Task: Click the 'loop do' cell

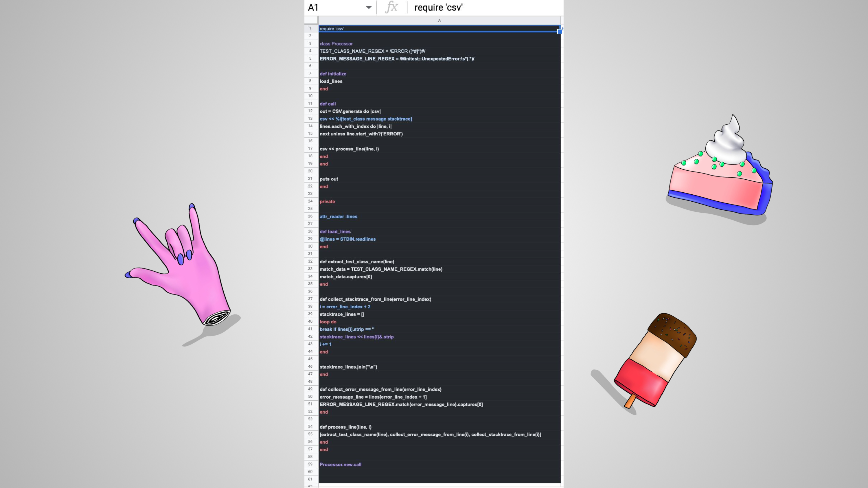Action: click(x=439, y=322)
